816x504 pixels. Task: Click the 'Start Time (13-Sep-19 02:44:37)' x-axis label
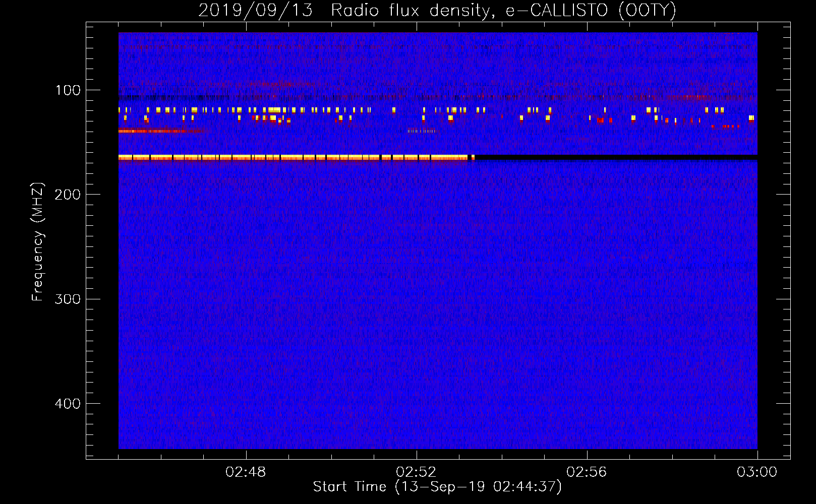pos(437,487)
